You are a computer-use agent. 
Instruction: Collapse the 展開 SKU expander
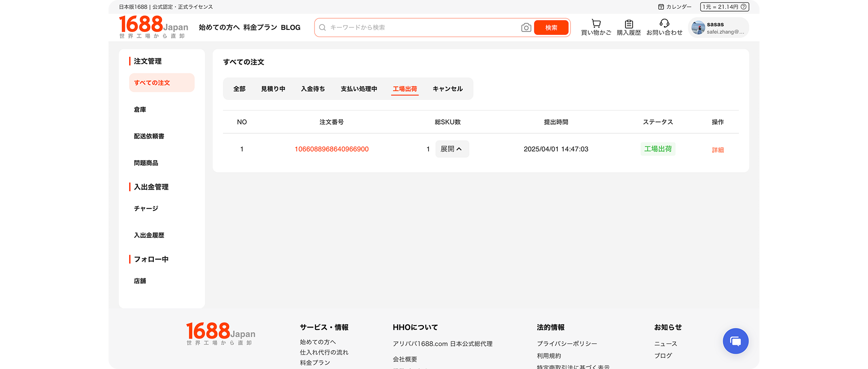(452, 149)
